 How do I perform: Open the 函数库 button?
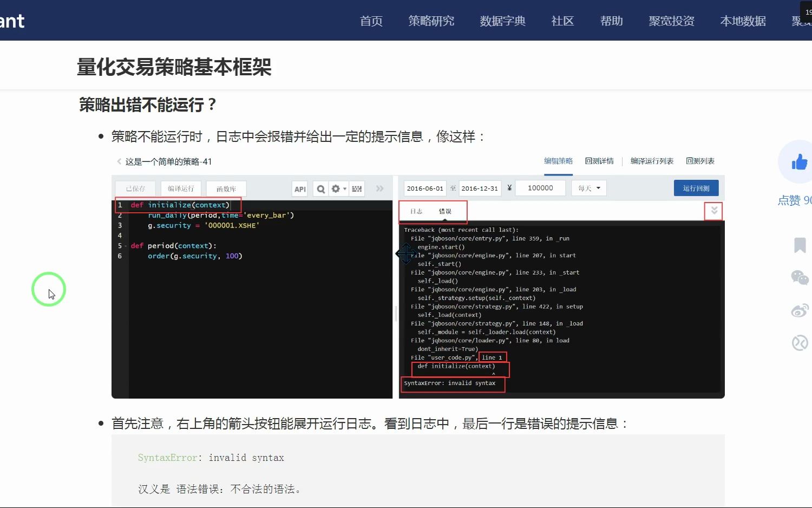coord(226,188)
